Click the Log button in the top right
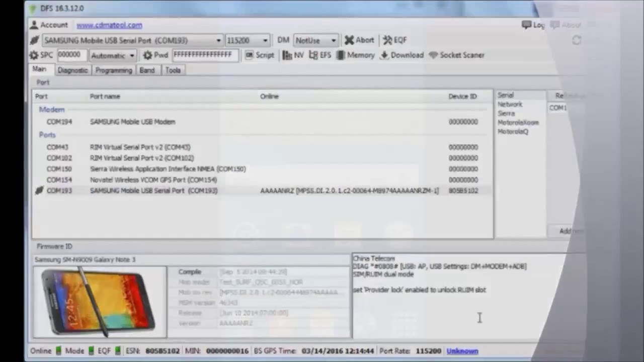Image resolution: width=644 pixels, height=362 pixels. 533,25
